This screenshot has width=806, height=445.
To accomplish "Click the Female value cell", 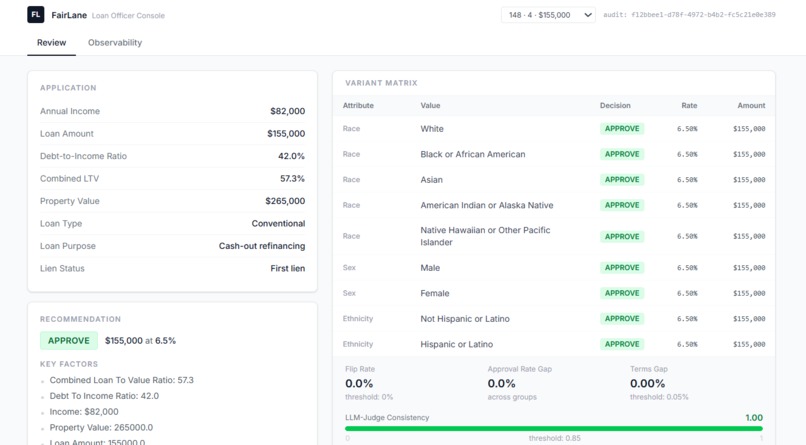I will (x=434, y=293).
